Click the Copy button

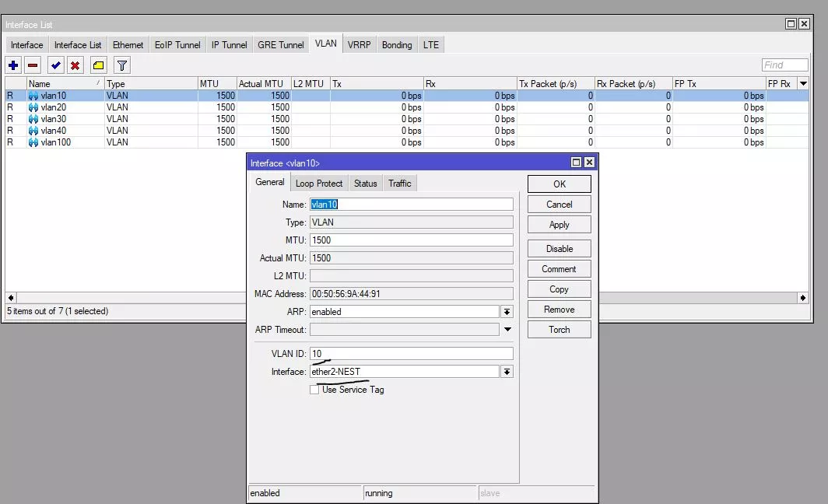coord(560,289)
